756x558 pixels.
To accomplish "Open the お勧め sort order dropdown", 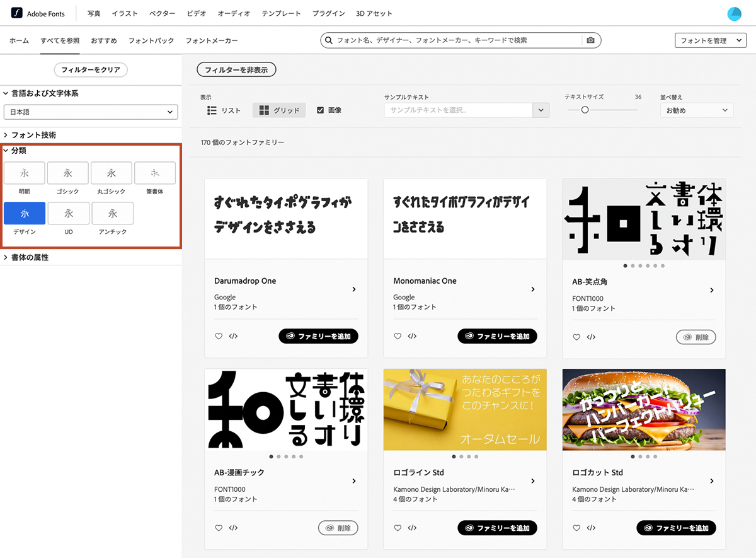I will tap(696, 110).
